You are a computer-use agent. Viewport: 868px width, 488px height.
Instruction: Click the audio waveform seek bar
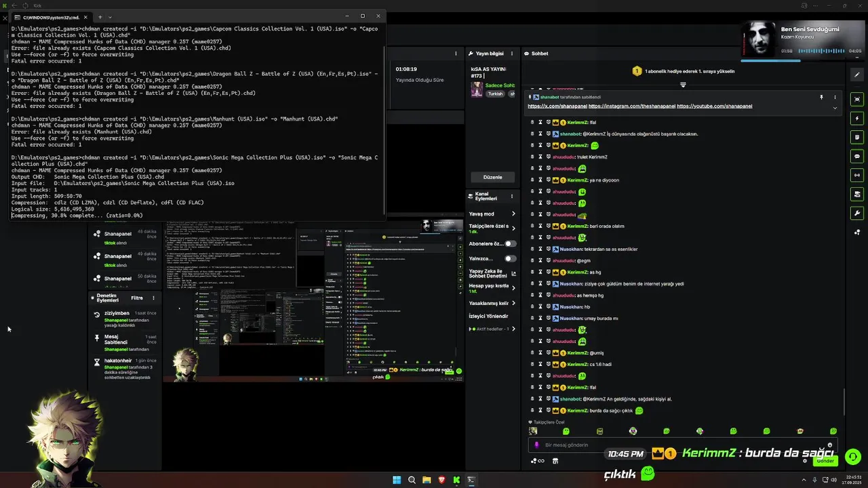click(821, 51)
